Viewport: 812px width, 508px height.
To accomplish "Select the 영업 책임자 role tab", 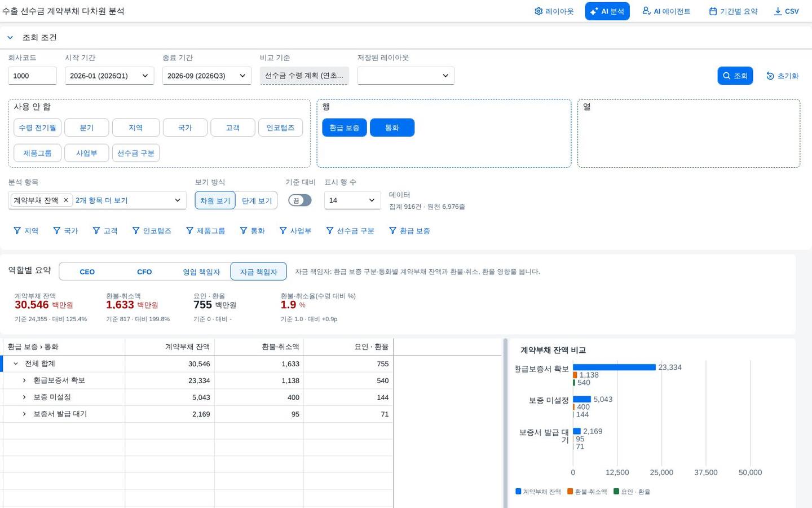I will (201, 271).
